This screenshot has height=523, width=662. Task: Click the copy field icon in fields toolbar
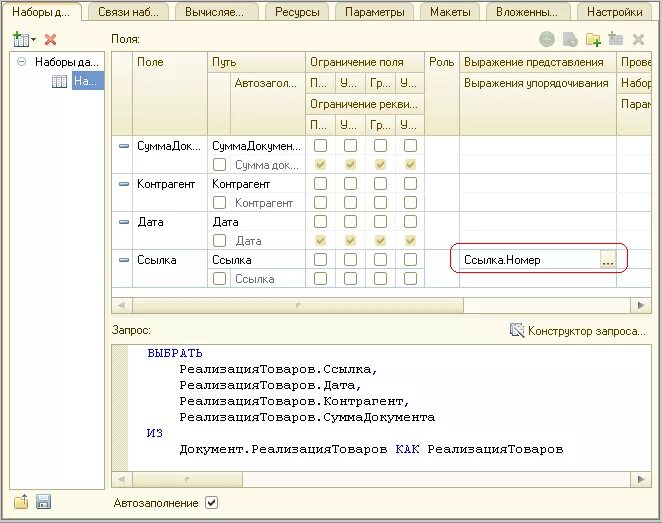click(x=570, y=40)
